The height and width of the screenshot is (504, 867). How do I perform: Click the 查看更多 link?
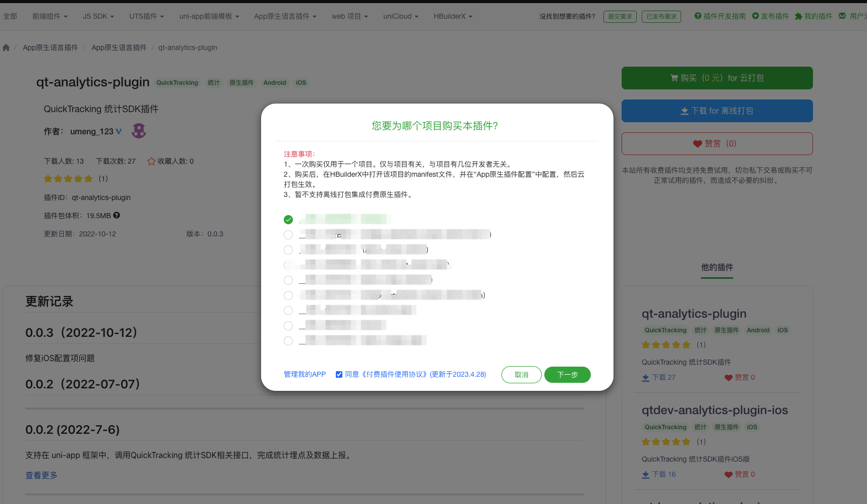coord(41,475)
